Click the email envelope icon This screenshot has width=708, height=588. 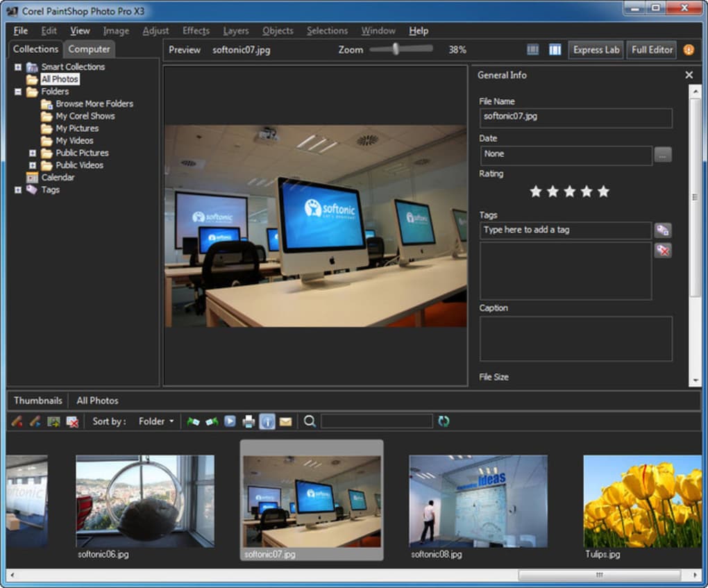point(285,421)
